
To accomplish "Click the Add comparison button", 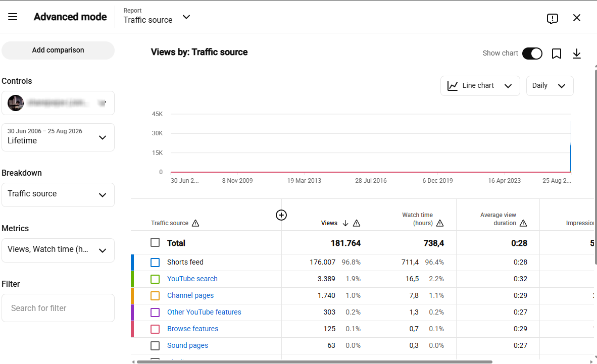I will tap(58, 50).
